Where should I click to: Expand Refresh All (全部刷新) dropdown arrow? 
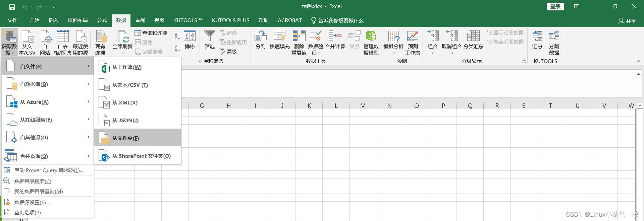point(123,53)
